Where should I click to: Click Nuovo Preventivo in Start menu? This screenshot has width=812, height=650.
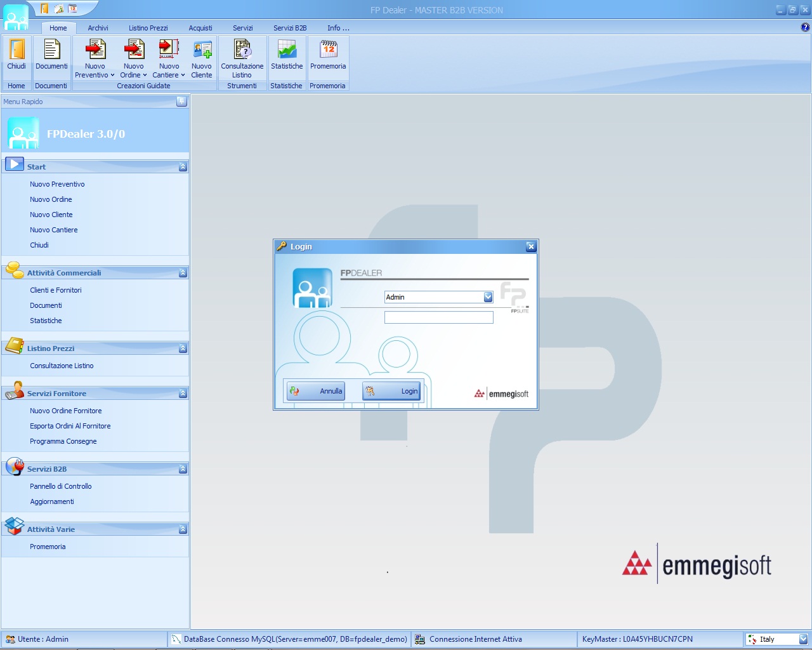click(x=57, y=184)
